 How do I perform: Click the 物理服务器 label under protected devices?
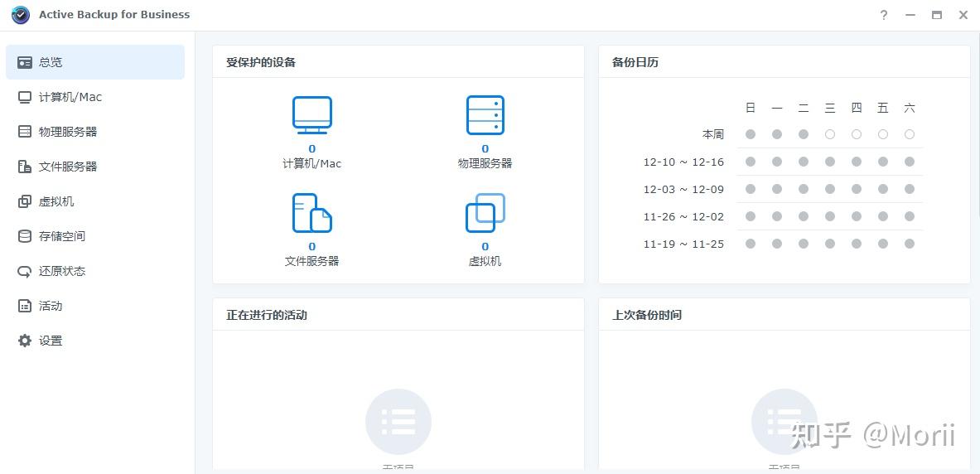485,163
